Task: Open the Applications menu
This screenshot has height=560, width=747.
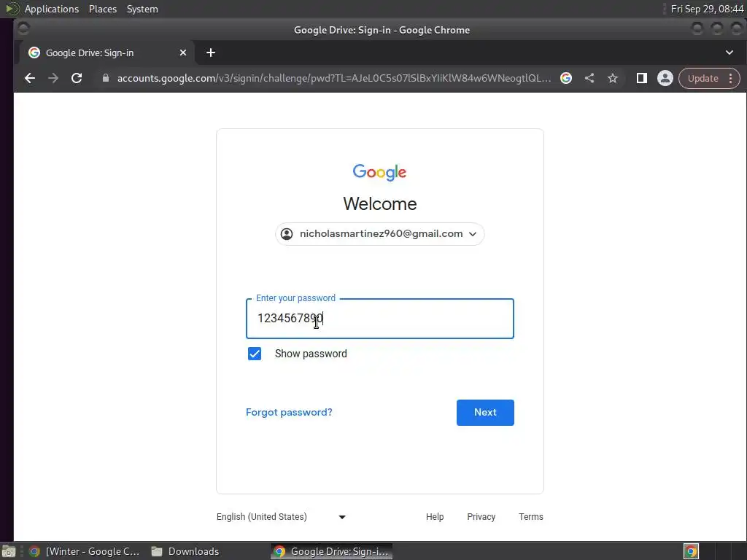Action: (x=52, y=9)
